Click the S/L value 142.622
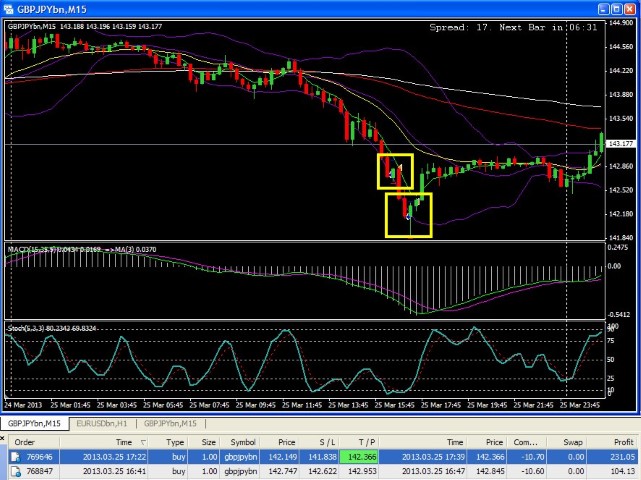 point(322,471)
